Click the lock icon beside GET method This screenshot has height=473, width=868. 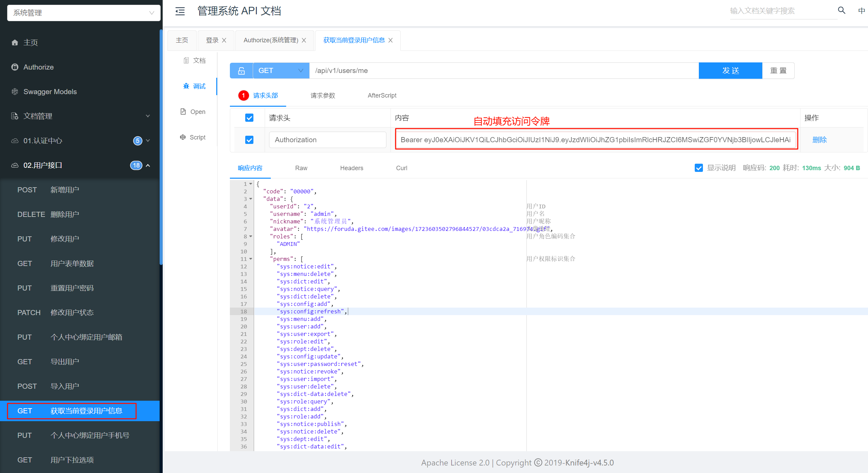241,71
